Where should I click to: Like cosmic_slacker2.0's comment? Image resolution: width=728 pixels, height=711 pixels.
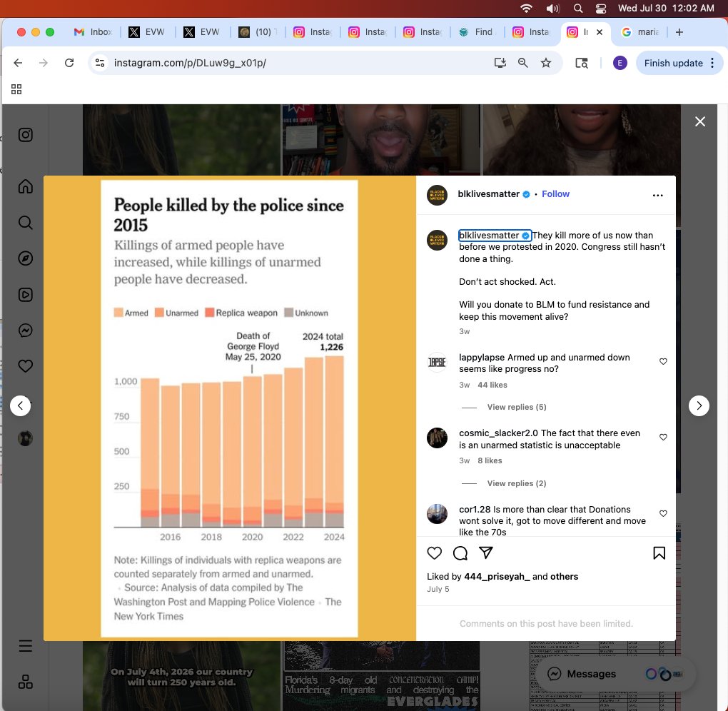click(663, 437)
